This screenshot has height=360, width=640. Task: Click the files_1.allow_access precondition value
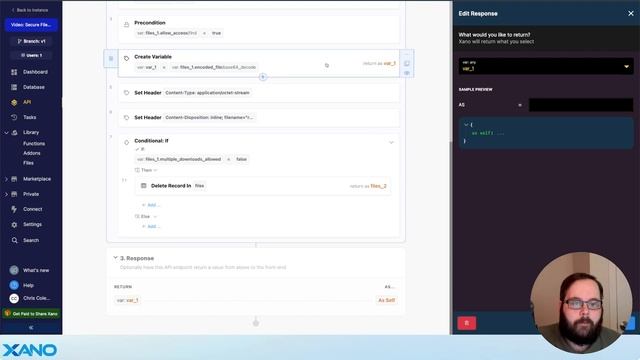click(x=168, y=33)
